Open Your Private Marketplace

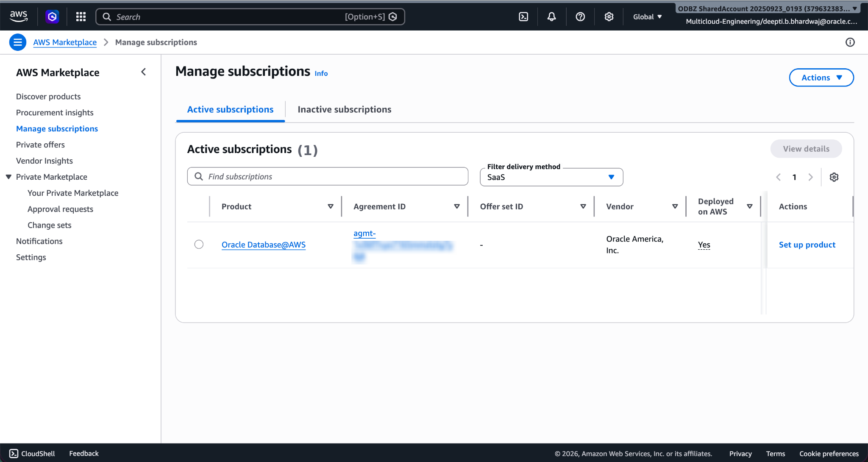73,193
